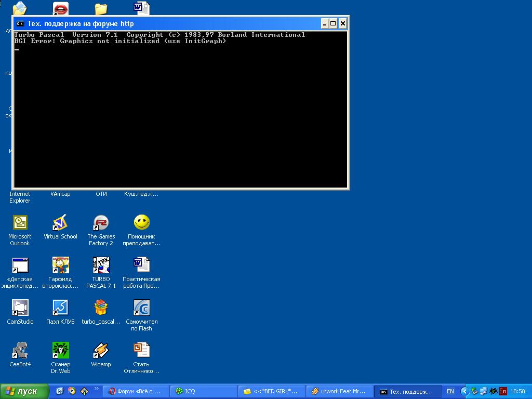Switch to the Форум «Всё о ...» taskbar button
This screenshot has height=399, width=532.
[137, 391]
